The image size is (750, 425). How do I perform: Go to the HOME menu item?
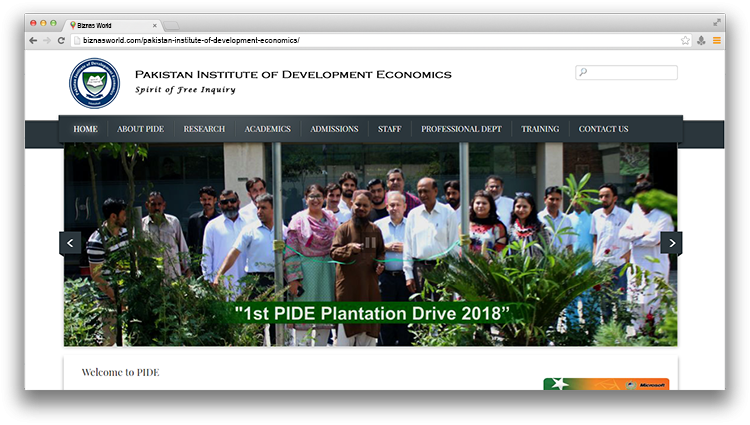[x=85, y=129]
